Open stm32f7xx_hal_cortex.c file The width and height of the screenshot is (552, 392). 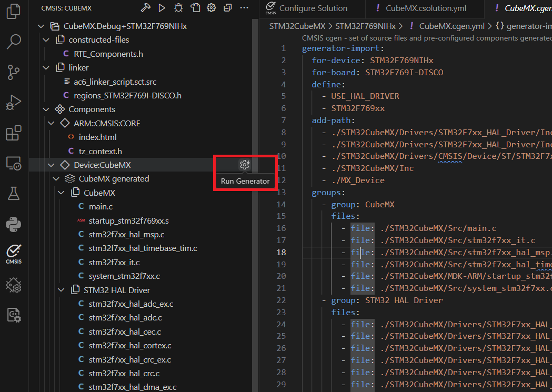point(130,346)
